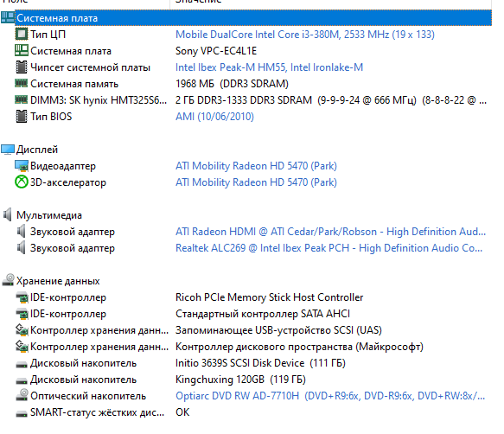Click speaker icon in Realtek ALC269 row

[22, 247]
